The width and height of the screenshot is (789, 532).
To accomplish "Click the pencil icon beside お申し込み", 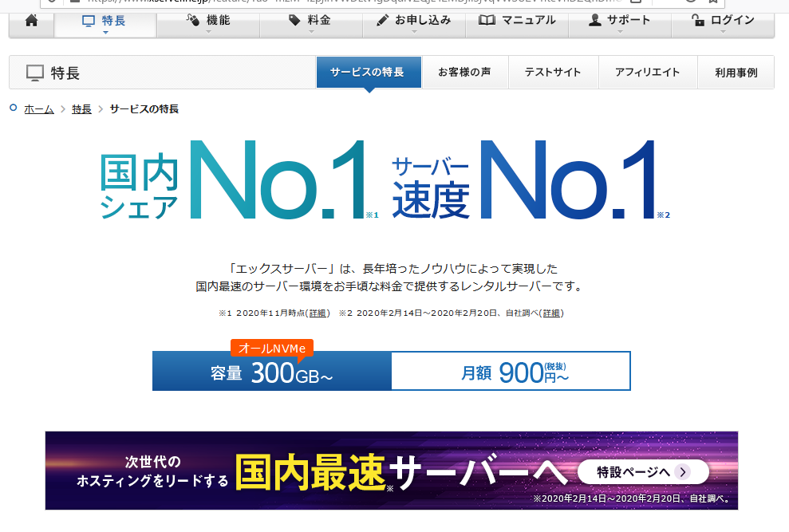I will pyautogui.click(x=382, y=20).
